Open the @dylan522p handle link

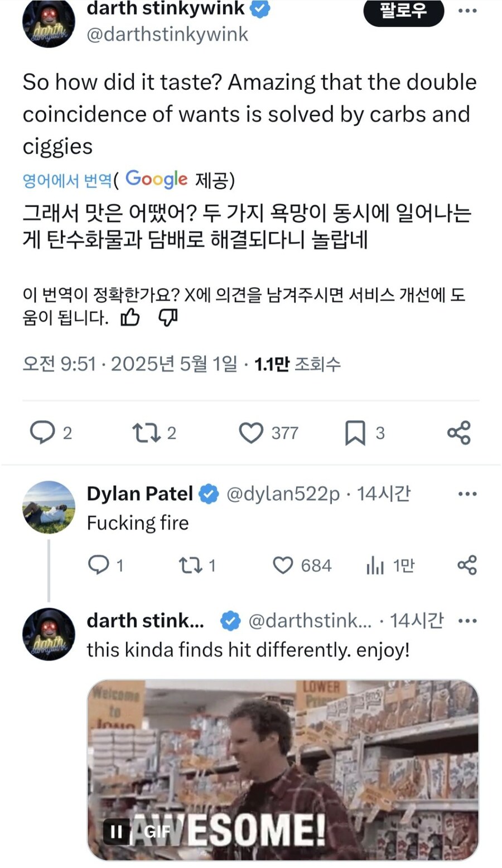283,494
